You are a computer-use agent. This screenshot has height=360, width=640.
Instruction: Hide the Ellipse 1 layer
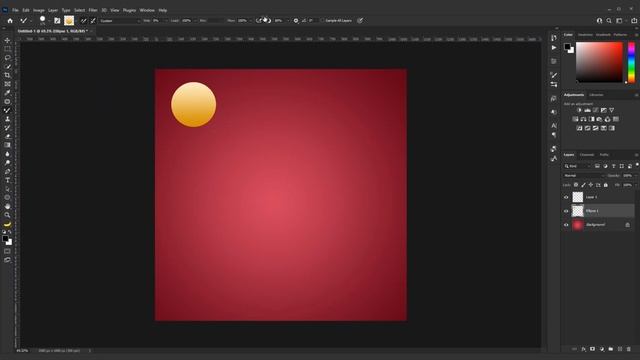pyautogui.click(x=566, y=211)
